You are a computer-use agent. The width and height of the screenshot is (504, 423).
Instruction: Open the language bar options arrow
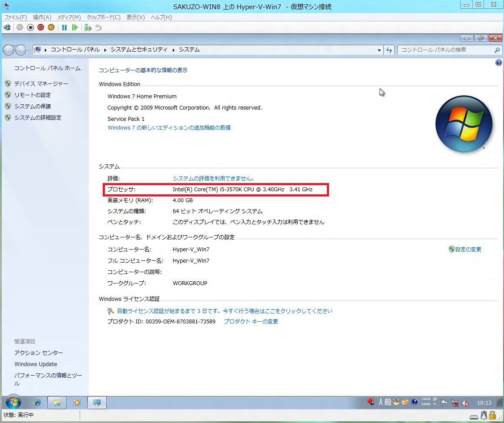pyautogui.click(x=434, y=404)
